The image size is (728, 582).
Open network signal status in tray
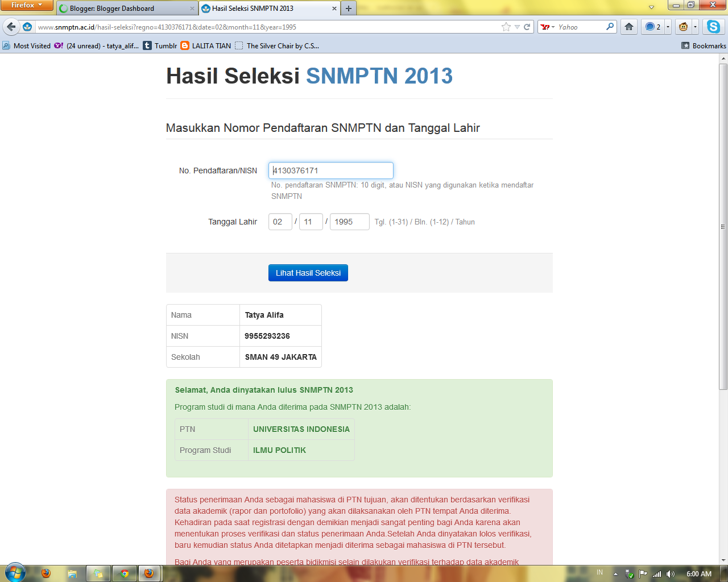(x=657, y=573)
